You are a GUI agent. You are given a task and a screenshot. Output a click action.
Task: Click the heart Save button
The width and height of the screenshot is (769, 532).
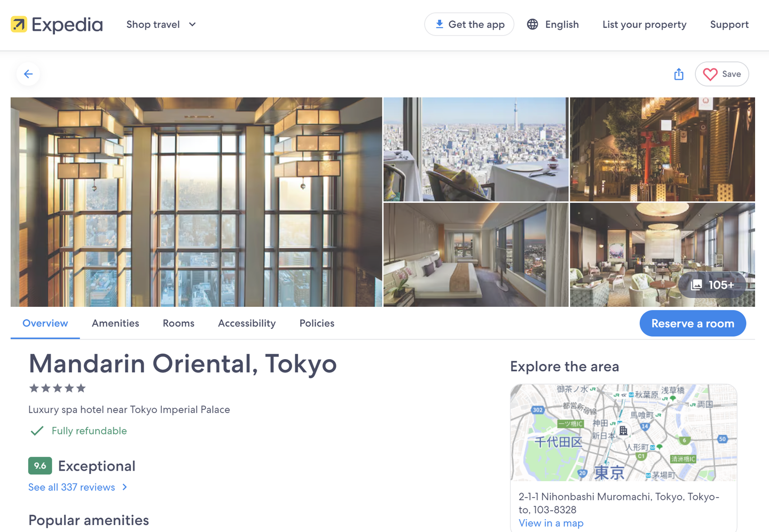pyautogui.click(x=721, y=74)
